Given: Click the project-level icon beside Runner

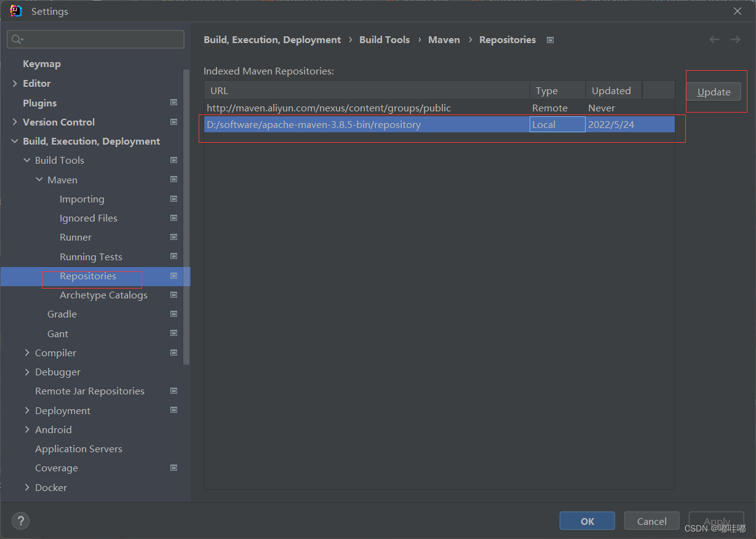Looking at the screenshot, I should (x=174, y=237).
